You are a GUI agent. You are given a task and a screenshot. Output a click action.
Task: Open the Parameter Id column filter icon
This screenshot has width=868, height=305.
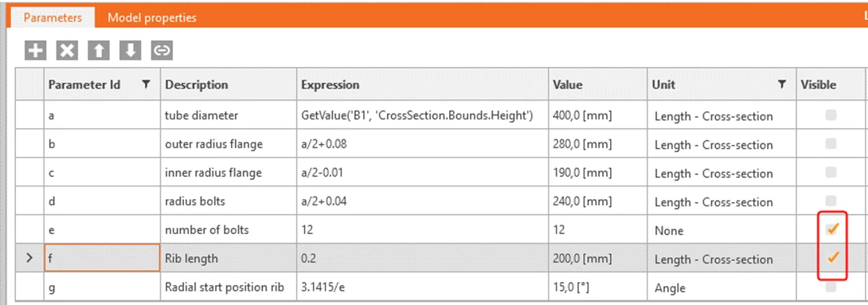coord(147,84)
